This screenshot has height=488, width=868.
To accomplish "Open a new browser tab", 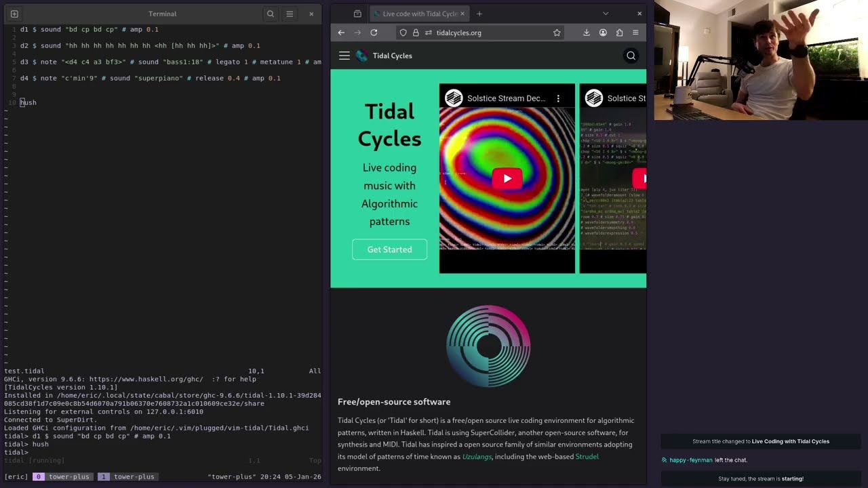I will click(x=479, y=14).
